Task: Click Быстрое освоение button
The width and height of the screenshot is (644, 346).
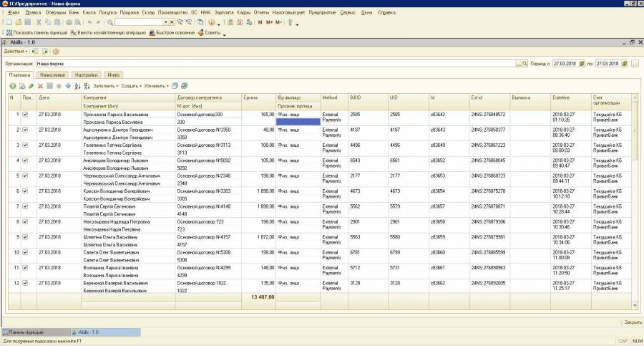Action: (172, 32)
